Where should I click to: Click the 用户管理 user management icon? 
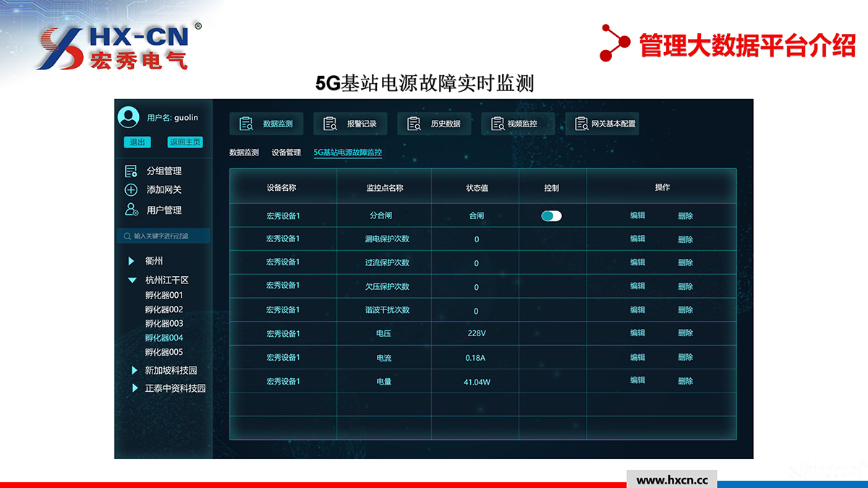tap(131, 210)
